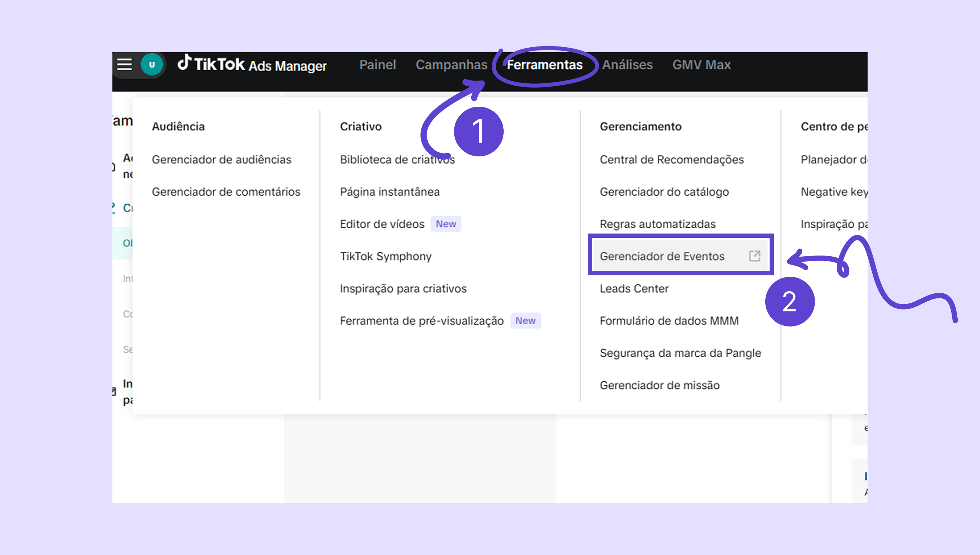
Task: Click the teal user avatar icon
Action: pos(152,65)
